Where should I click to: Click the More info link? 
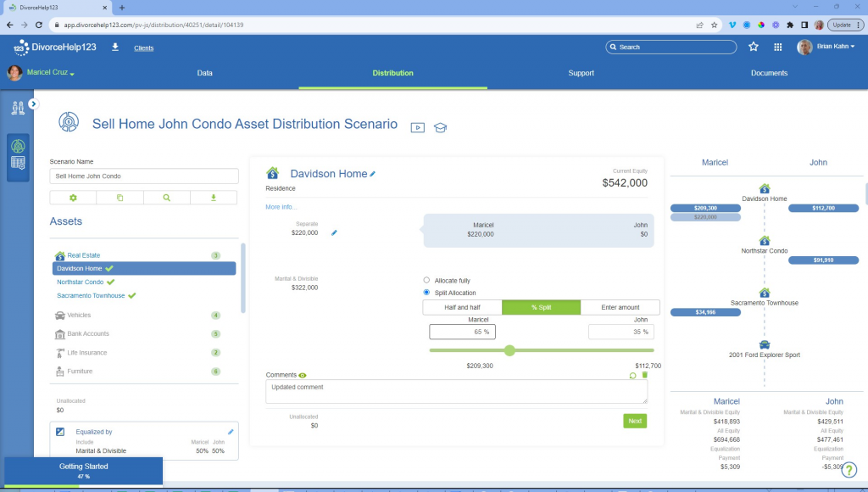tap(281, 207)
